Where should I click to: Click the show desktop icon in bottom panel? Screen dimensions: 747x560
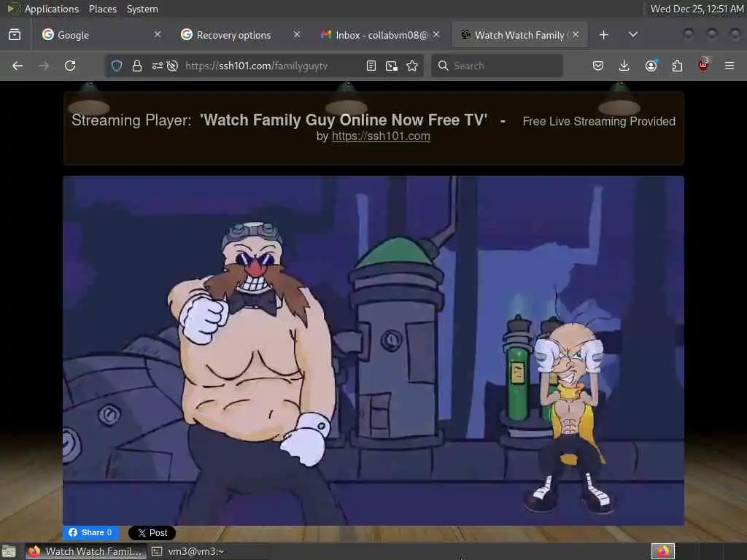coord(9,551)
